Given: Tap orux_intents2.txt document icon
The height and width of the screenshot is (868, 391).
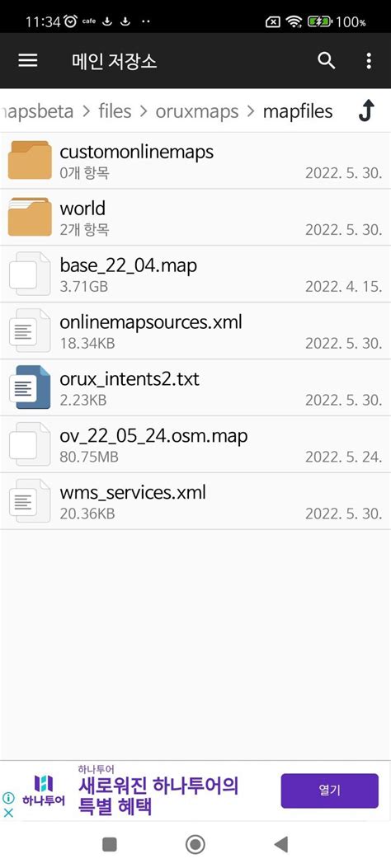Looking at the screenshot, I should (x=30, y=387).
